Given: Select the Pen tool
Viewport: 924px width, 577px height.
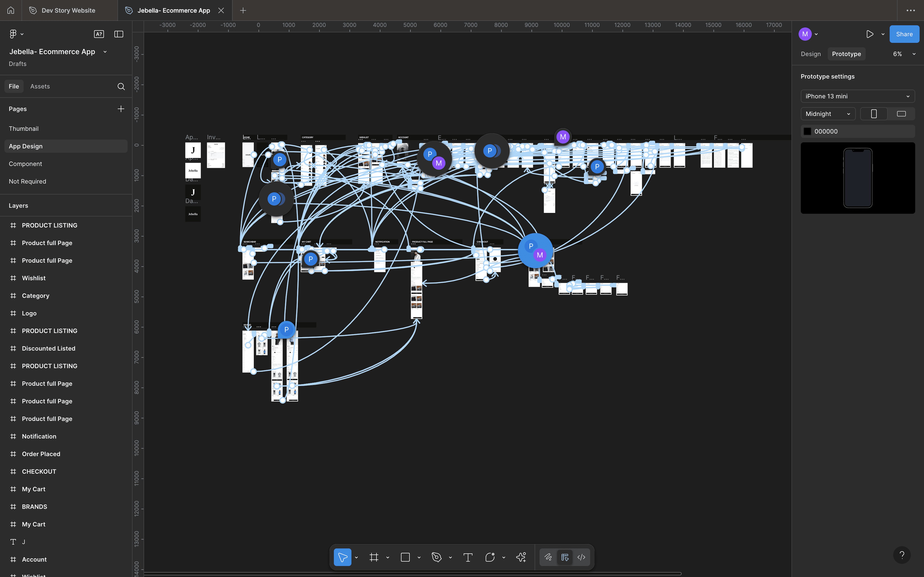Looking at the screenshot, I should point(436,557).
